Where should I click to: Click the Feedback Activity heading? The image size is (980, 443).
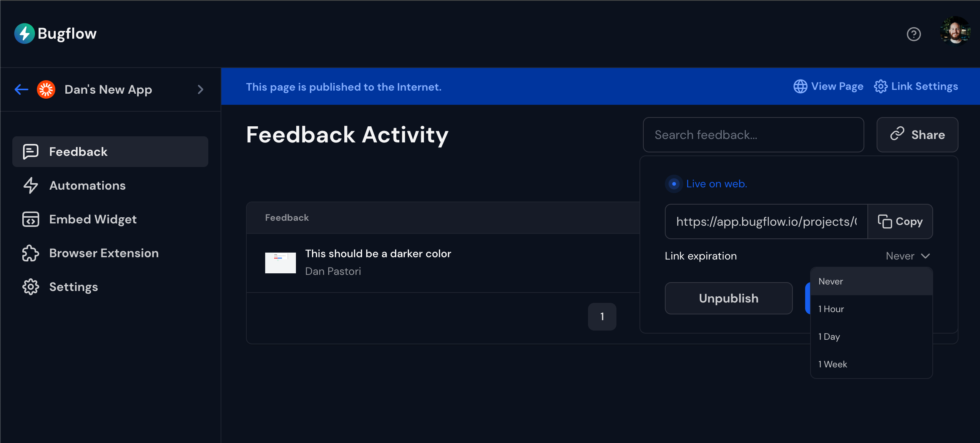(347, 135)
